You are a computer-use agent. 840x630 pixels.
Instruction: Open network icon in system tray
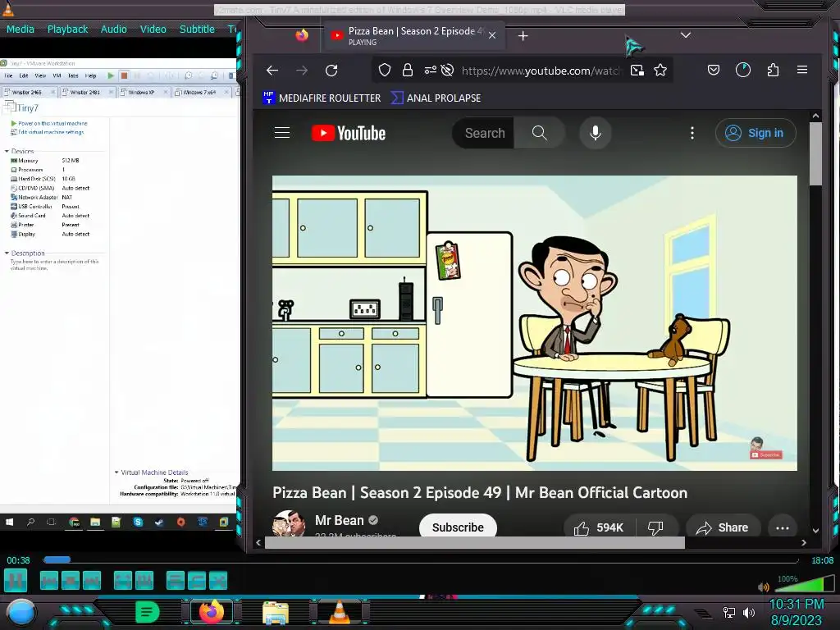tap(729, 612)
